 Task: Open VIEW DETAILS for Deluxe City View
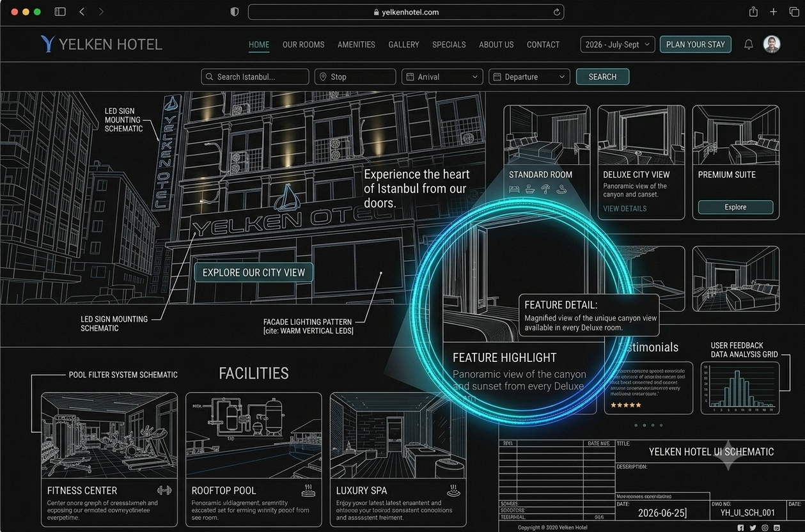click(x=625, y=208)
